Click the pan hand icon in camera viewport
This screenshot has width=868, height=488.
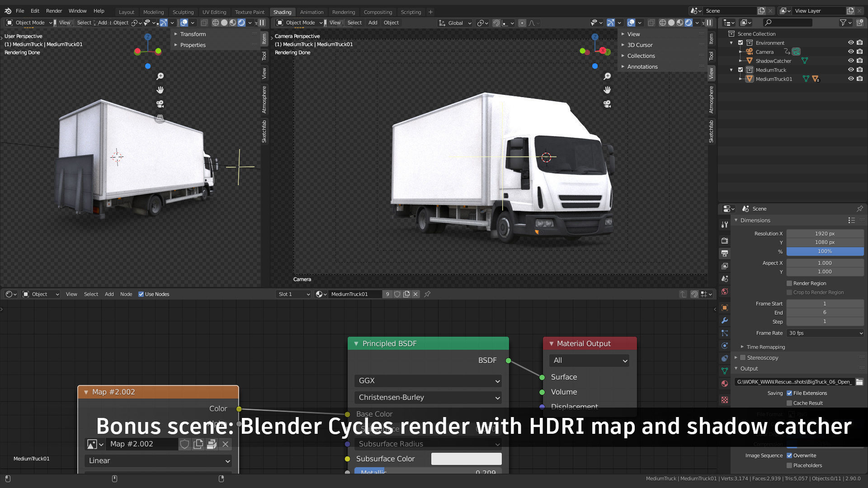click(x=607, y=90)
